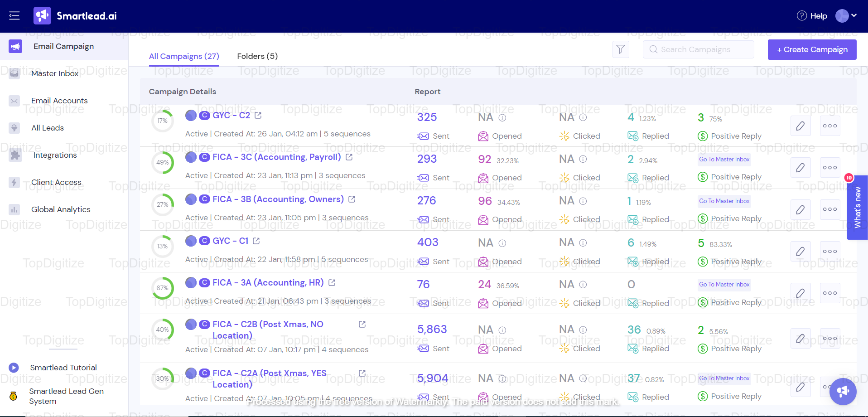
Task: Click Opened info icon for GYC - C1
Action: (502, 243)
